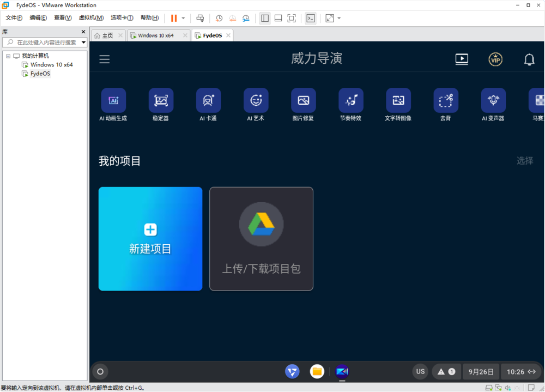Screen dimensions: 545x392
Task: Open the 上传/下载项目包 Google Drive card
Action: pos(261,239)
